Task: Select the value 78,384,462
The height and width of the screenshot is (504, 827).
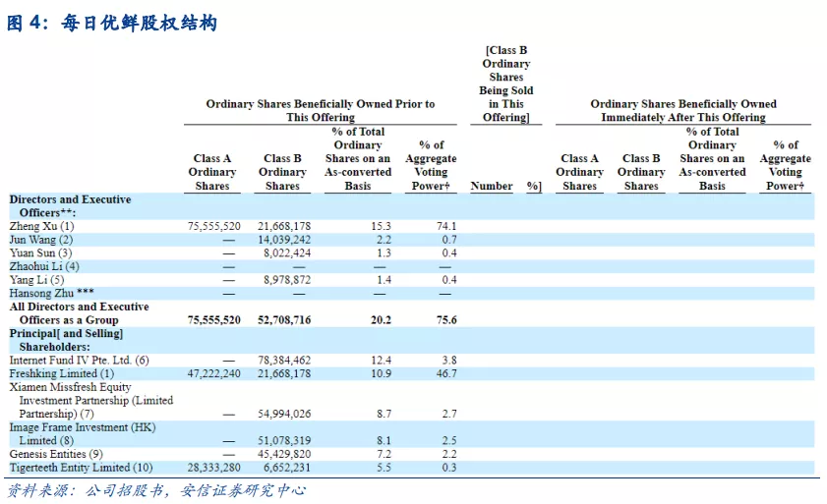Action: pyautogui.click(x=284, y=361)
